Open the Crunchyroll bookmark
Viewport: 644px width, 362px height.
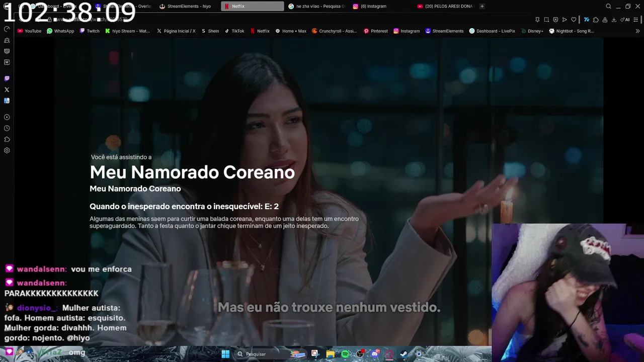[x=335, y=31]
